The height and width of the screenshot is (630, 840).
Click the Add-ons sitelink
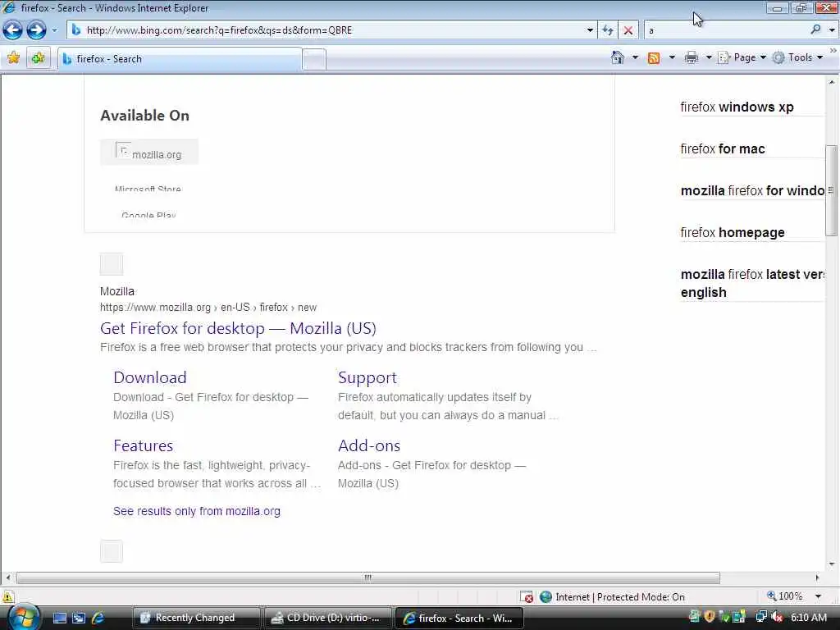[x=369, y=445]
